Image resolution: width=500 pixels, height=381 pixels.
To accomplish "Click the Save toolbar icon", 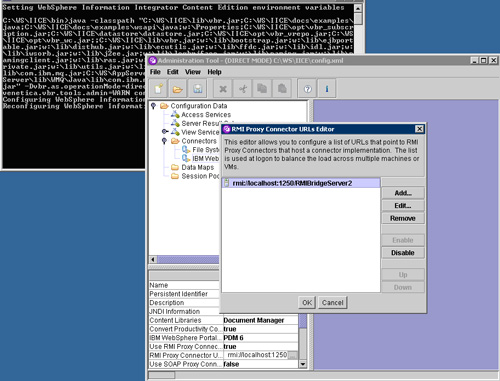I will 197,89.
